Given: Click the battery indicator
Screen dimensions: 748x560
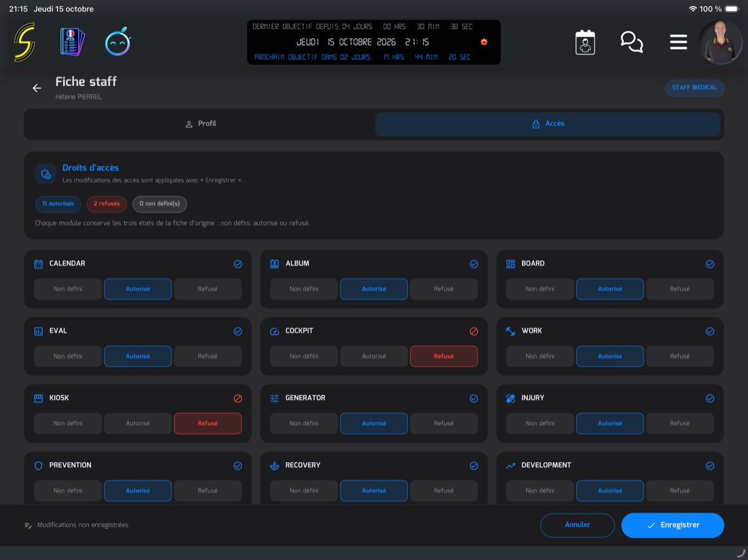Looking at the screenshot, I should (732, 9).
